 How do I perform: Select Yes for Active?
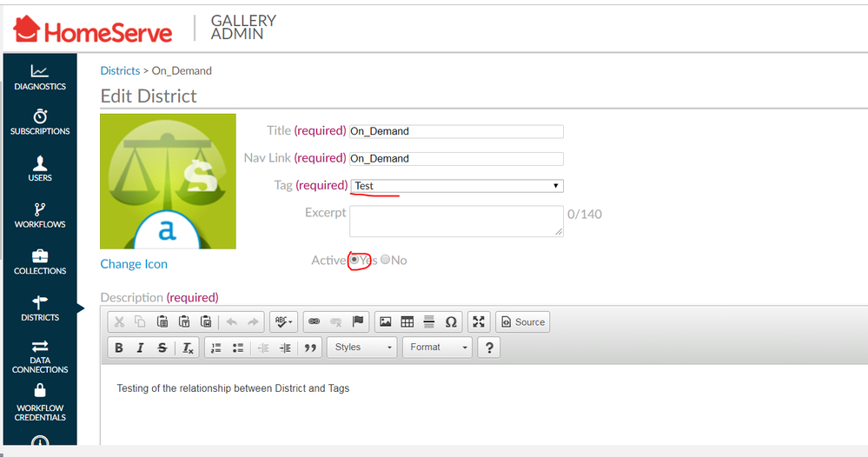(354, 260)
